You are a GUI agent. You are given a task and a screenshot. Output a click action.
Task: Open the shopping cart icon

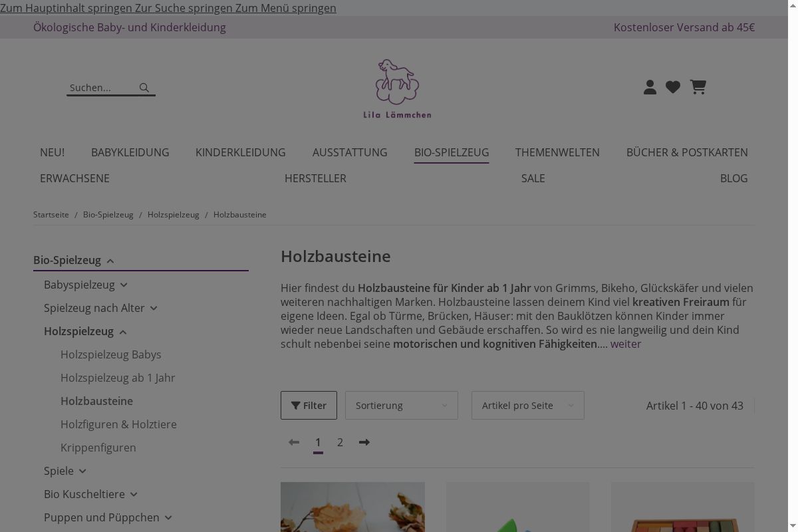[698, 87]
